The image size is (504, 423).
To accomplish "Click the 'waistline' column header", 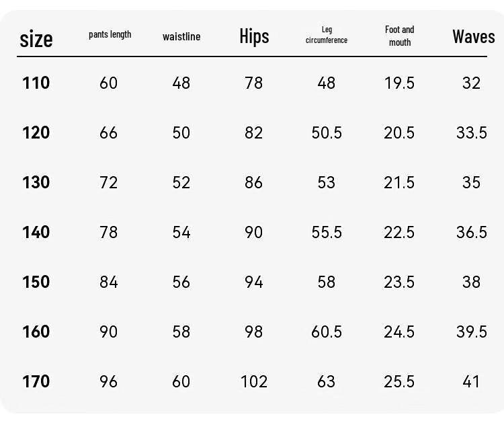I will coord(181,37).
